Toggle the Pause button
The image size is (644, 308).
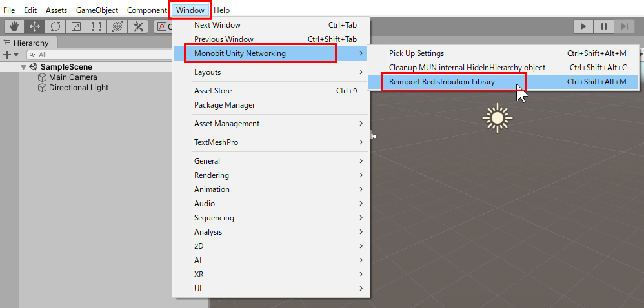[604, 26]
